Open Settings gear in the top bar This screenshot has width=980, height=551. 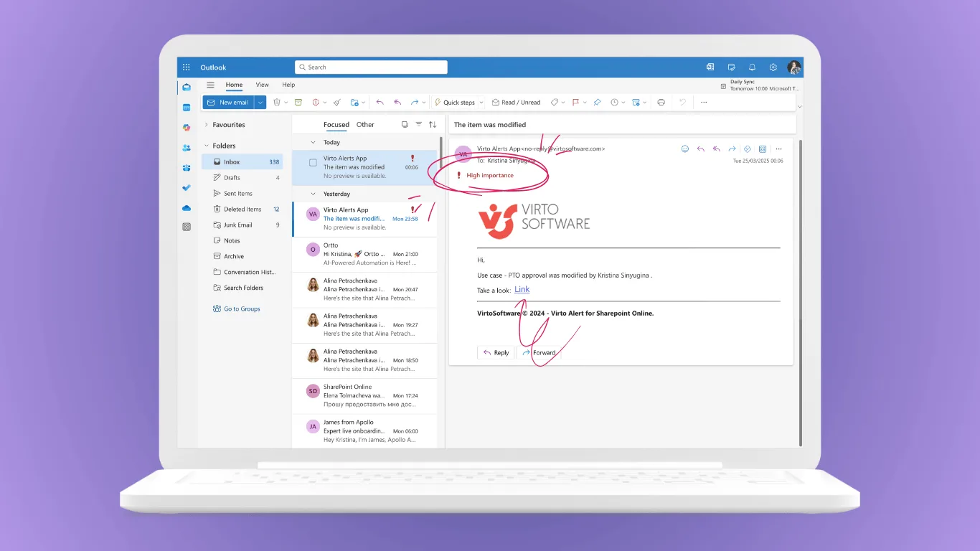[x=773, y=67]
